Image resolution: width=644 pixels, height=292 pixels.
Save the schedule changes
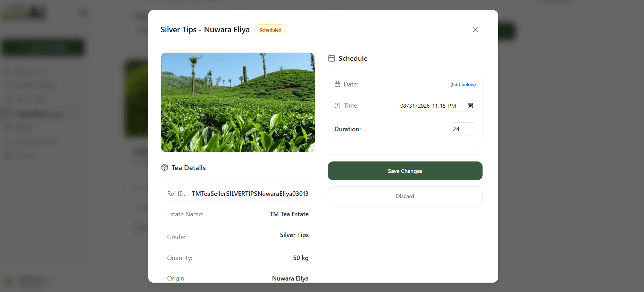coord(405,171)
